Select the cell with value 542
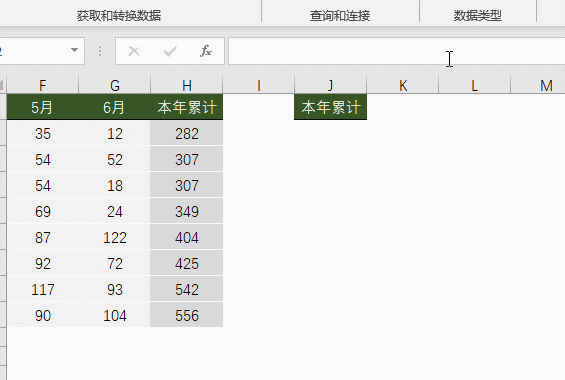 pyautogui.click(x=187, y=289)
